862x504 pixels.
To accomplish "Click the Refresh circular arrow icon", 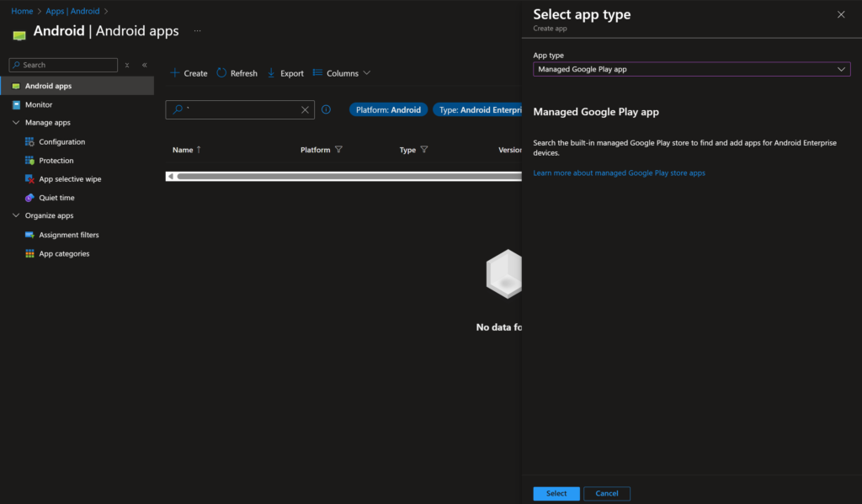I will 221,72.
